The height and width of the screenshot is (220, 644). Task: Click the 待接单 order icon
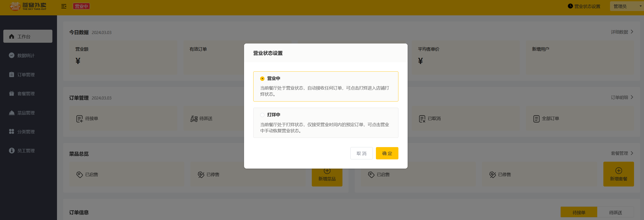(x=79, y=119)
